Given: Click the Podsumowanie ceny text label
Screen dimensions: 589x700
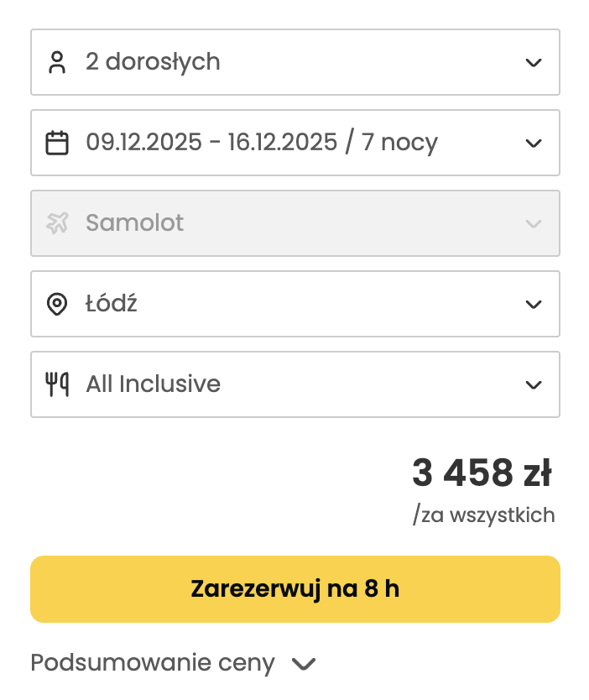Looking at the screenshot, I should point(151,662).
